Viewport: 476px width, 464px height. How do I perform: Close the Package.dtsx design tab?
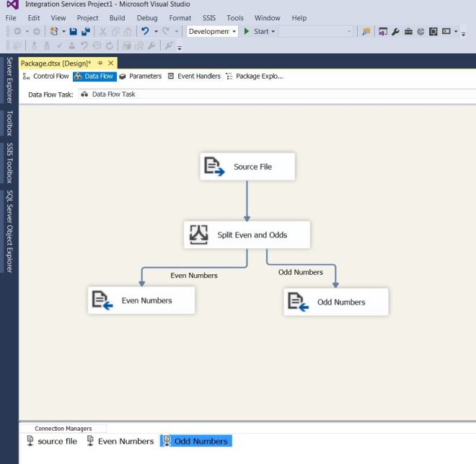click(x=111, y=64)
